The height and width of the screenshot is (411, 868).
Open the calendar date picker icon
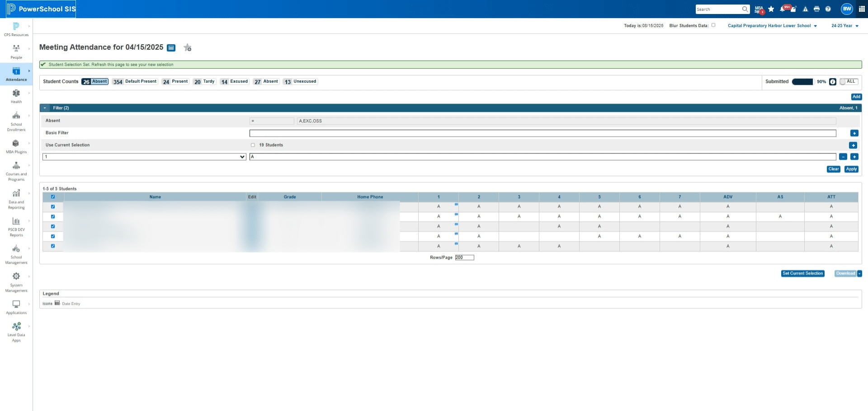pos(171,48)
